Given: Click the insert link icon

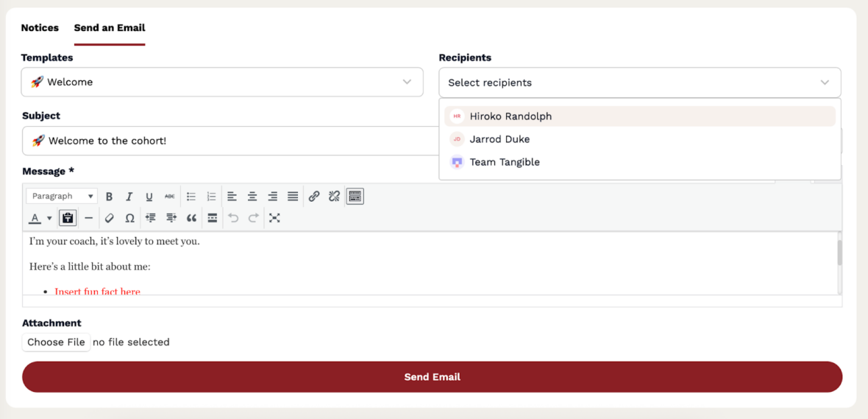Looking at the screenshot, I should point(314,197).
